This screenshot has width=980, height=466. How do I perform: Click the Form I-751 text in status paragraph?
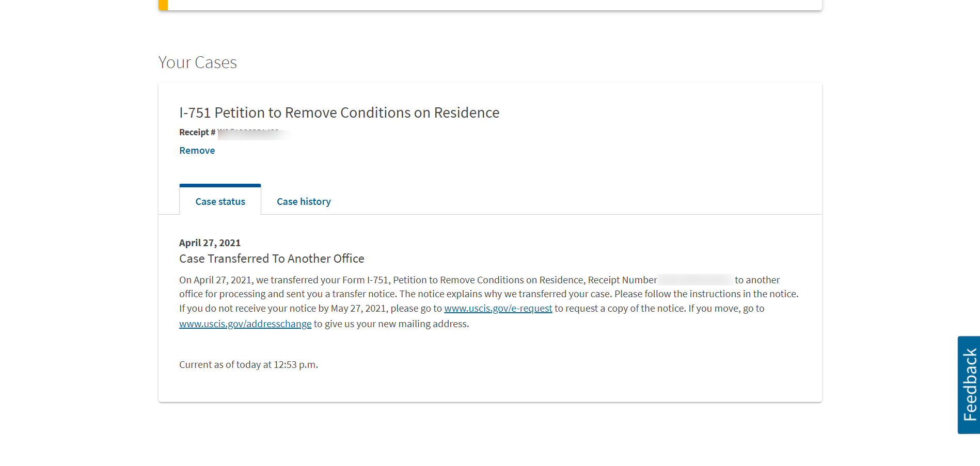point(365,280)
